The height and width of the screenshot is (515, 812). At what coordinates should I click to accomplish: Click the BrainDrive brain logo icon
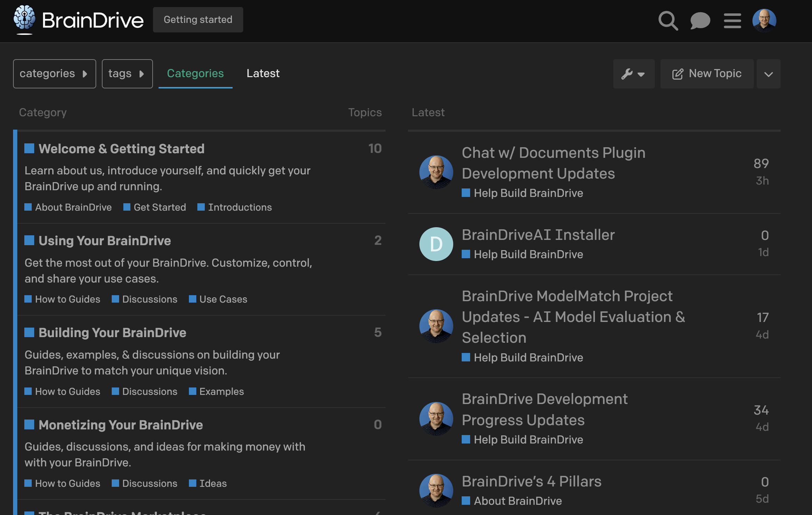(24, 18)
